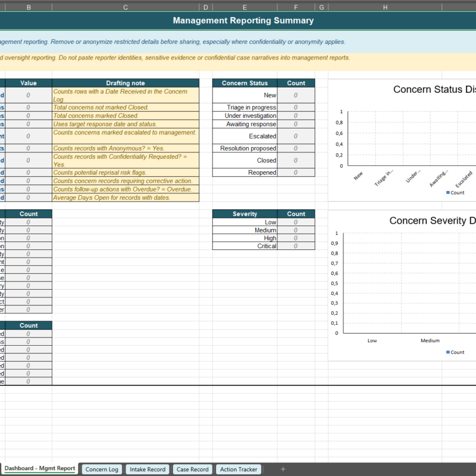The height and width of the screenshot is (476, 476).
Task: Click 'Low' axis label in severity chart
Action: (372, 340)
